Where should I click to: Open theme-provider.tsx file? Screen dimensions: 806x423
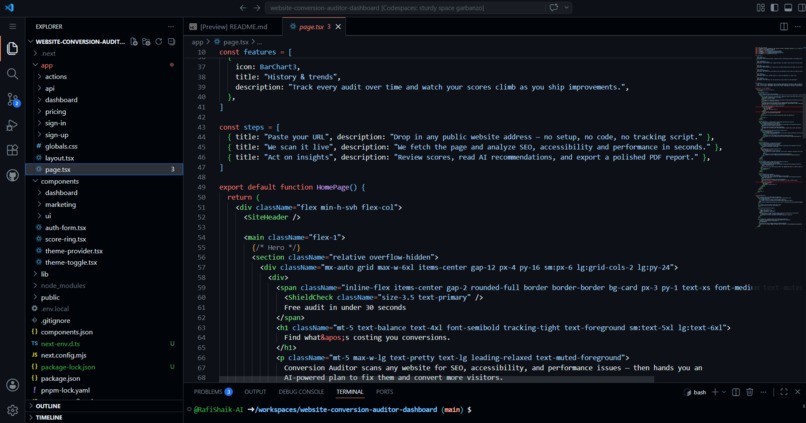(104, 251)
